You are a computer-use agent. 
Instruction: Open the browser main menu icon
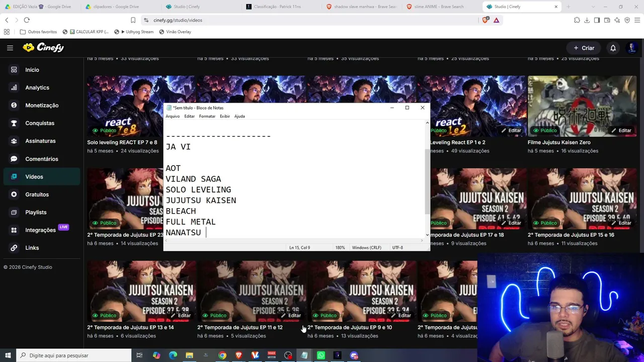(x=637, y=20)
